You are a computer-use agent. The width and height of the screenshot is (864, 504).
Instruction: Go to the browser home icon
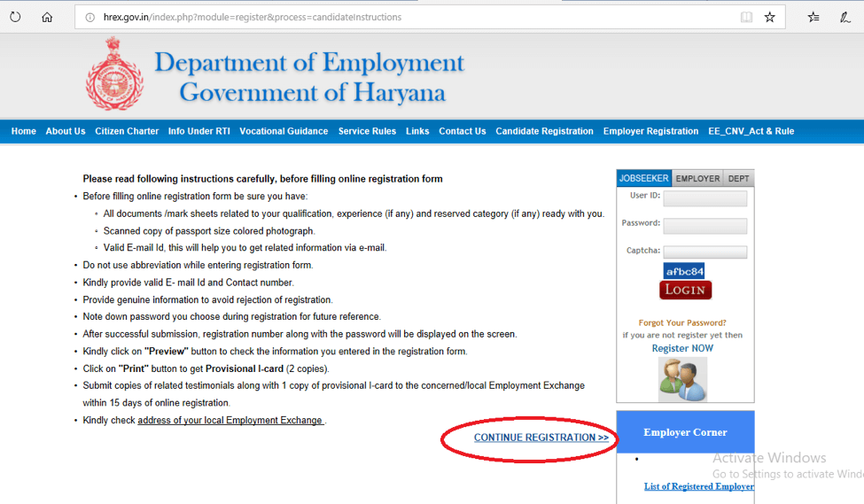click(47, 17)
